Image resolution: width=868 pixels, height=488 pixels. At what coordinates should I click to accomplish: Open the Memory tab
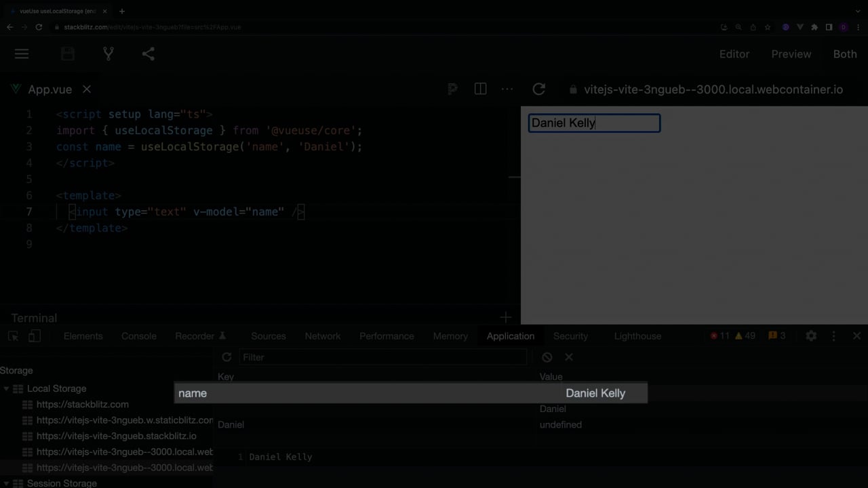click(x=450, y=336)
